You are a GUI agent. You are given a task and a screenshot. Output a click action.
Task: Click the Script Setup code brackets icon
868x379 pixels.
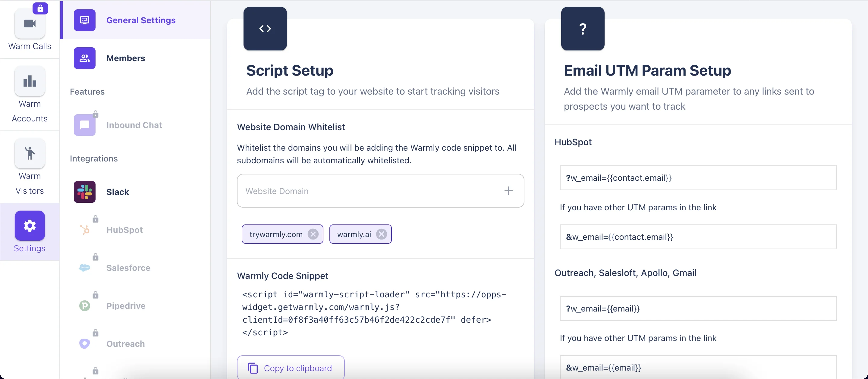coord(265,29)
